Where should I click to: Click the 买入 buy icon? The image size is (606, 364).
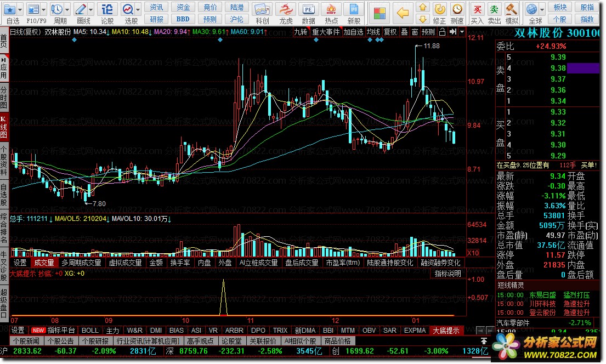pos(477,9)
